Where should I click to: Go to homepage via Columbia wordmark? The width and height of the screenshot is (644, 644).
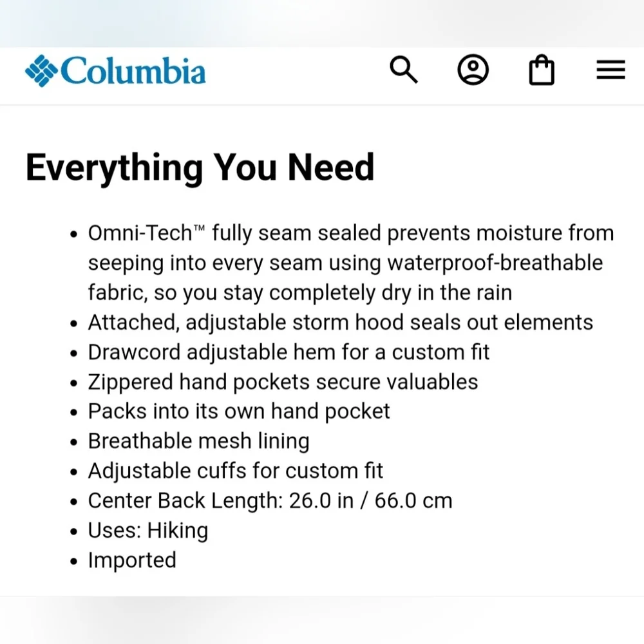(133, 71)
